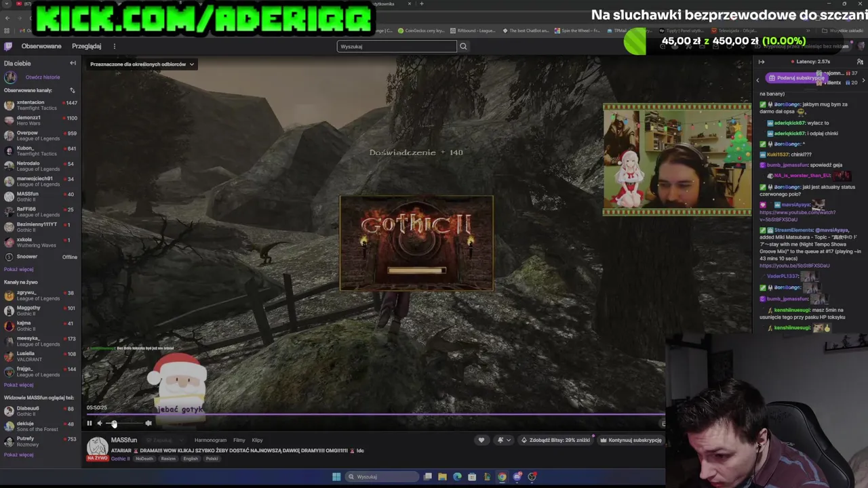Screen dimensions: 868x488
Task: Click the Gothic II category link
Action: 120,459
